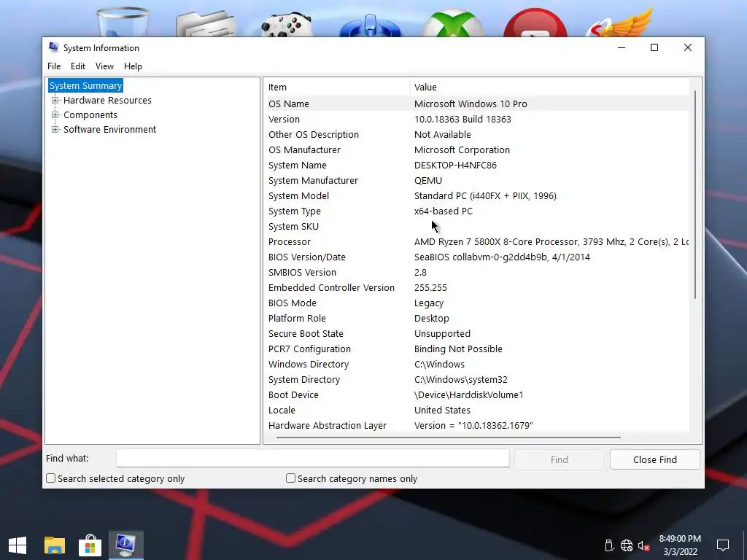This screenshot has height=560, width=747.
Task: Click the Legacy BIOS mode value
Action: pos(429,303)
